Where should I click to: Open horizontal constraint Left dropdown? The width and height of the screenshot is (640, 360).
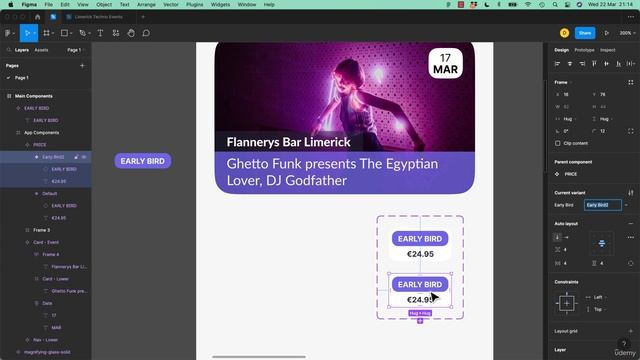(598, 297)
